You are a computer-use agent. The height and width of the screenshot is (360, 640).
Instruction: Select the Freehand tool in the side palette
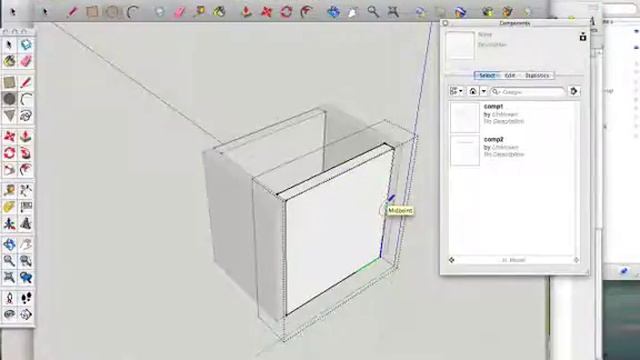click(26, 116)
